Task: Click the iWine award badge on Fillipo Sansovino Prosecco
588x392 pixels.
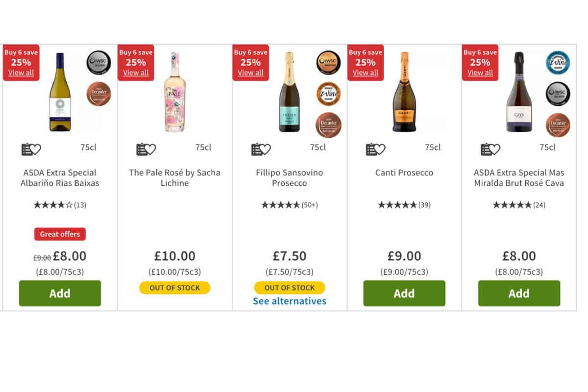Action: [327, 94]
